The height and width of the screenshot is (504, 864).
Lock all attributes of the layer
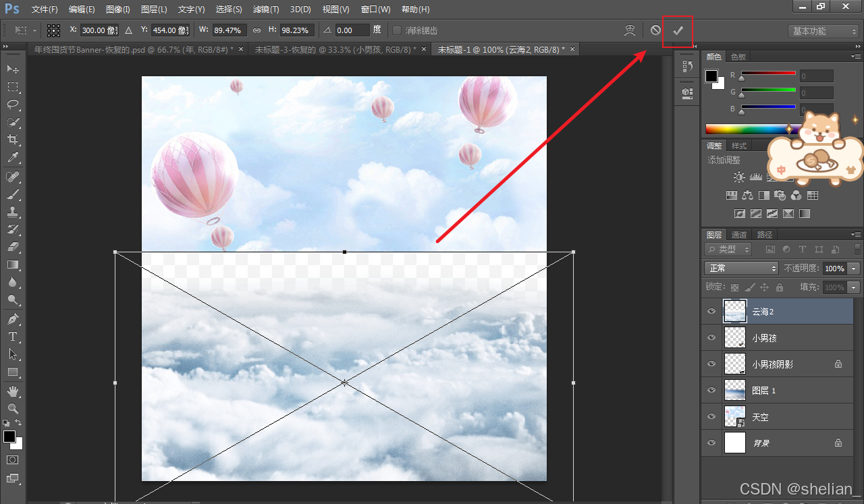(x=780, y=287)
